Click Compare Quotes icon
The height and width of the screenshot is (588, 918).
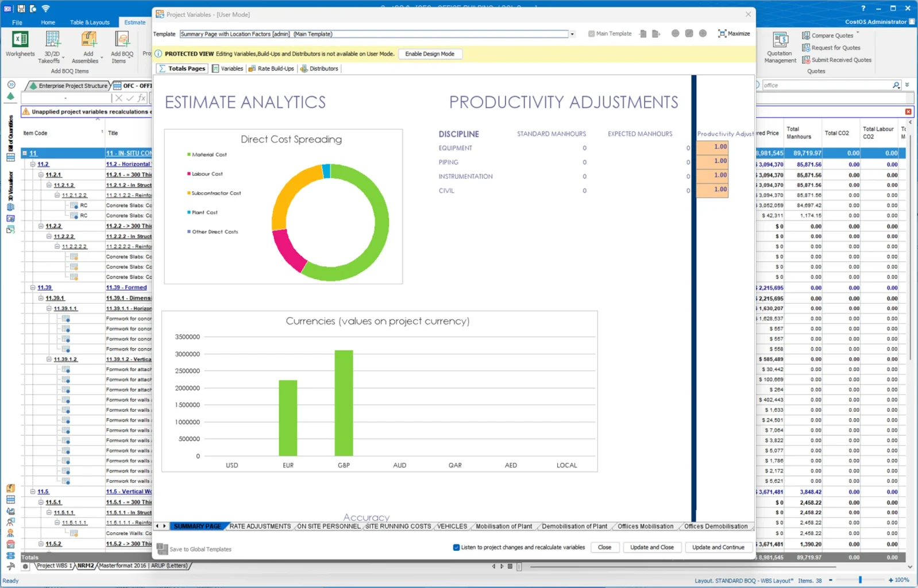(806, 36)
